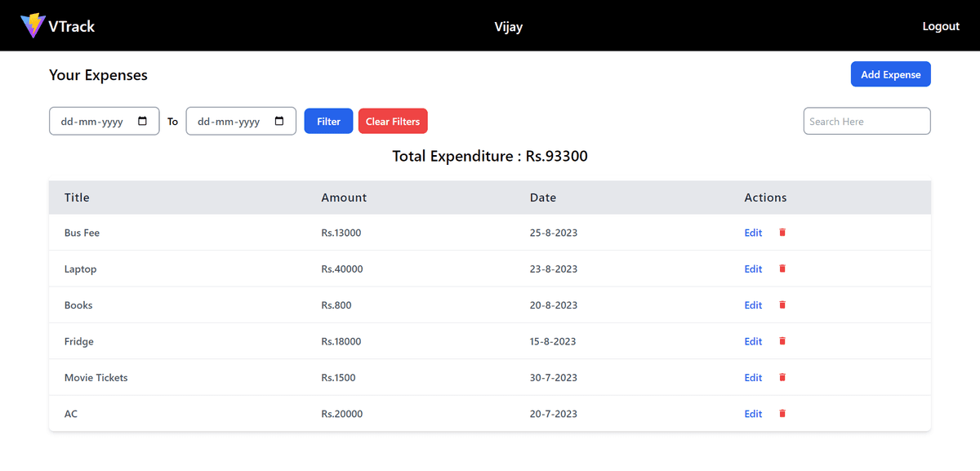The width and height of the screenshot is (980, 471).
Task: Delete the Books expense using trash icon
Action: 782,304
